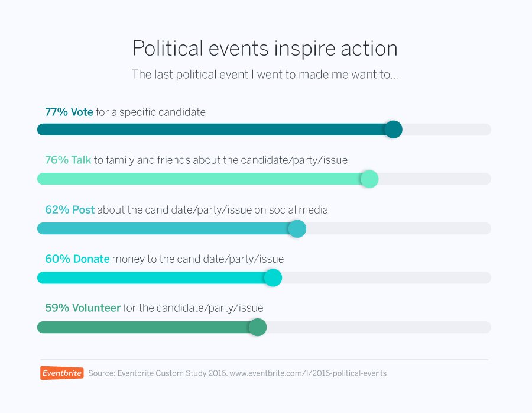Click the 77% Vote slider knob

(x=393, y=130)
